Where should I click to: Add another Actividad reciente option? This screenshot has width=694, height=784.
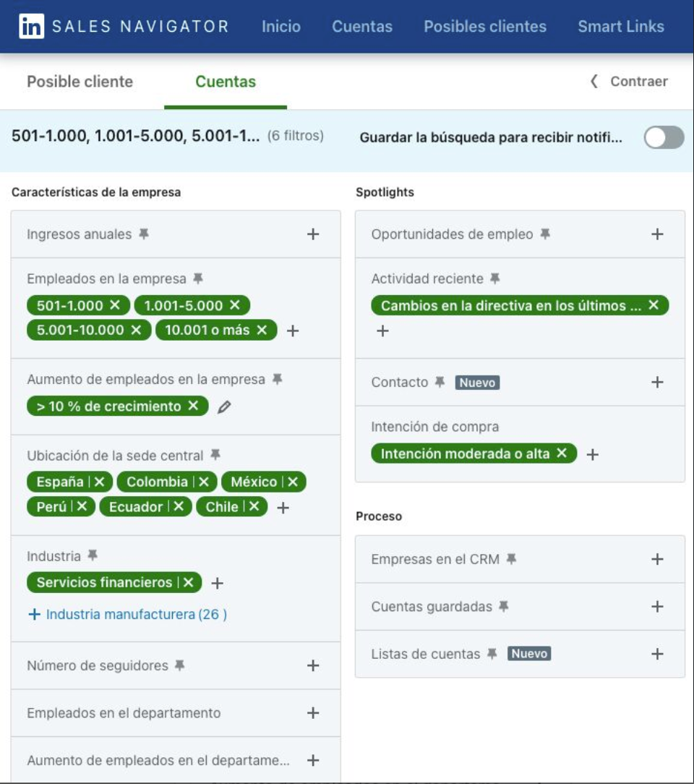coord(382,331)
